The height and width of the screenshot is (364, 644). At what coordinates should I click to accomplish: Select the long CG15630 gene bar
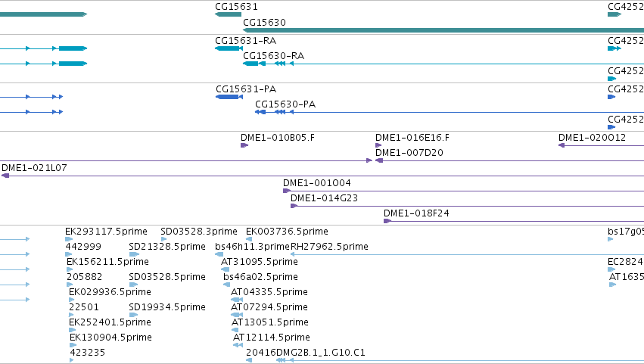click(x=443, y=30)
